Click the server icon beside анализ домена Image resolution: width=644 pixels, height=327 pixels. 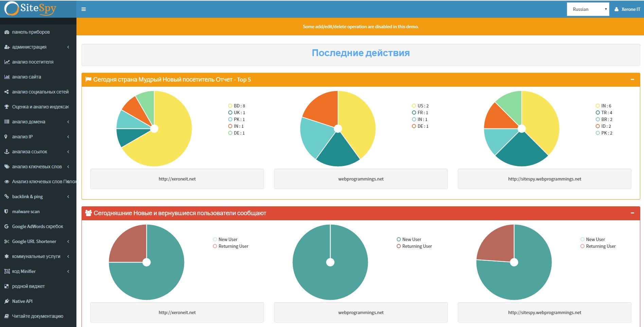pyautogui.click(x=6, y=122)
